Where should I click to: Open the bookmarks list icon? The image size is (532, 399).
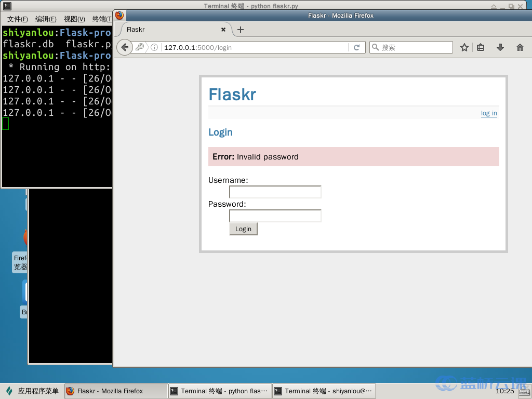tap(481, 47)
